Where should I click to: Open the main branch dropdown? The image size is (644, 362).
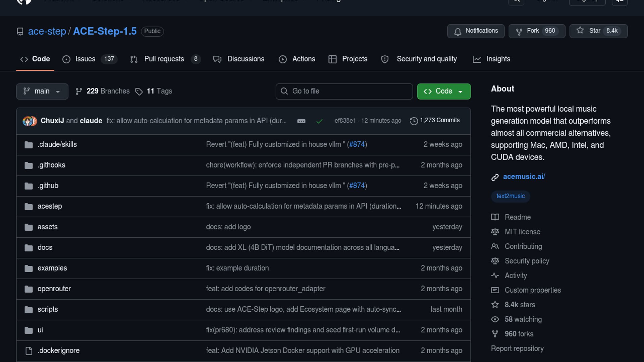[42, 91]
